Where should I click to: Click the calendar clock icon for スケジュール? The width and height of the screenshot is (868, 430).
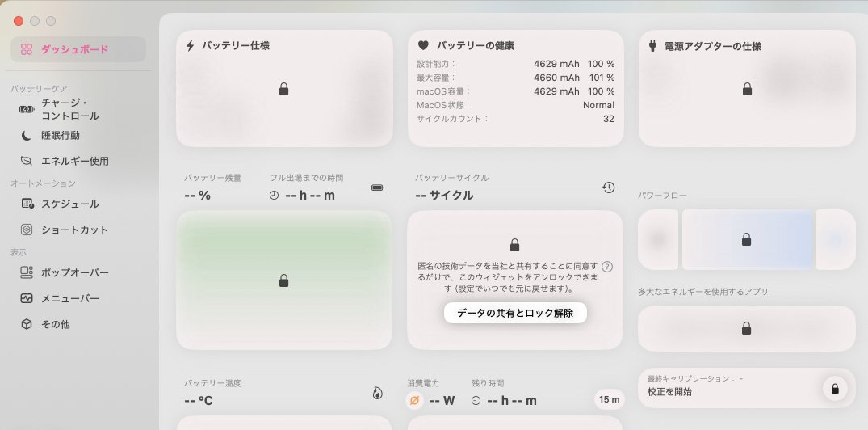point(27,204)
